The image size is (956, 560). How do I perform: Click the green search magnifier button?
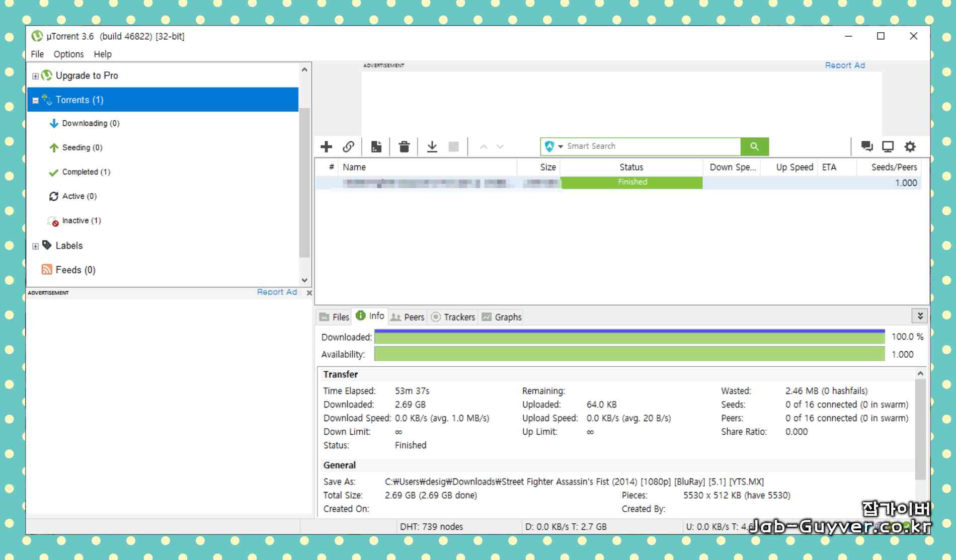coord(754,146)
